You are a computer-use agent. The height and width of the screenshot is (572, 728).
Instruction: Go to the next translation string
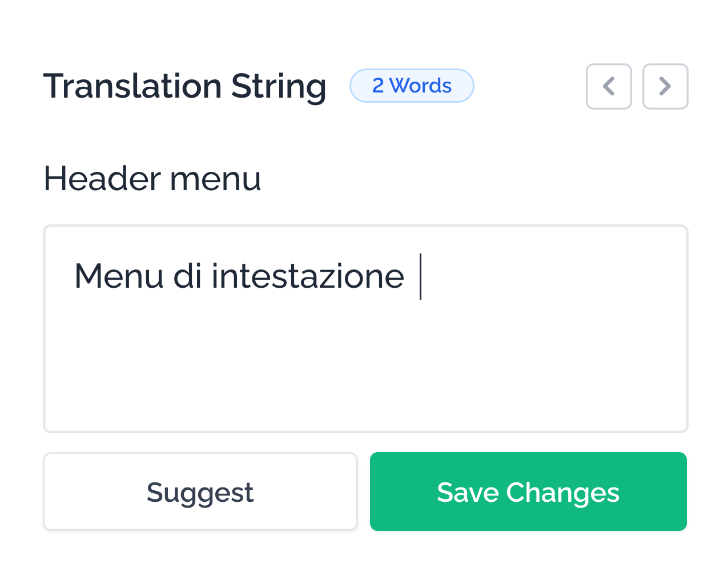pos(665,86)
